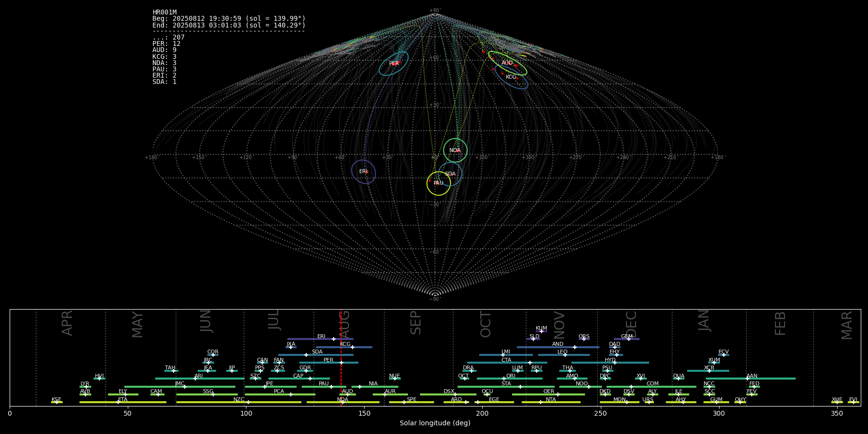The image size is (868, 434).
Task: Click the 'AUD: 9' count entry
Action: pos(164,50)
